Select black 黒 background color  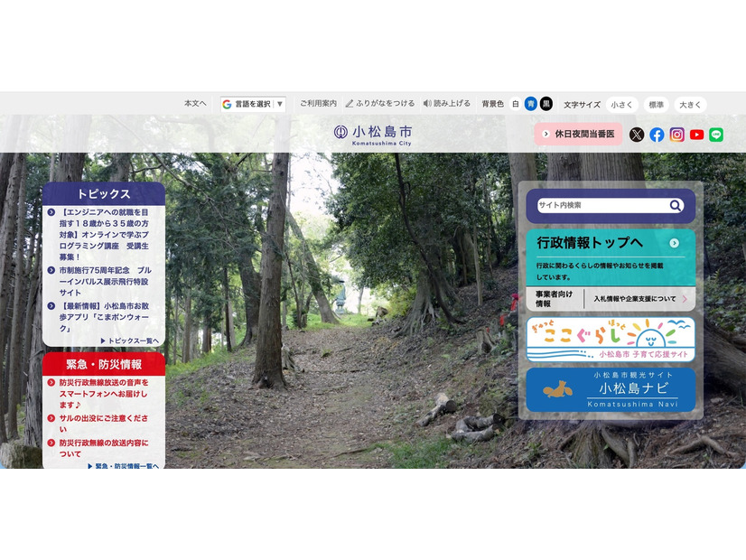pyautogui.click(x=546, y=104)
